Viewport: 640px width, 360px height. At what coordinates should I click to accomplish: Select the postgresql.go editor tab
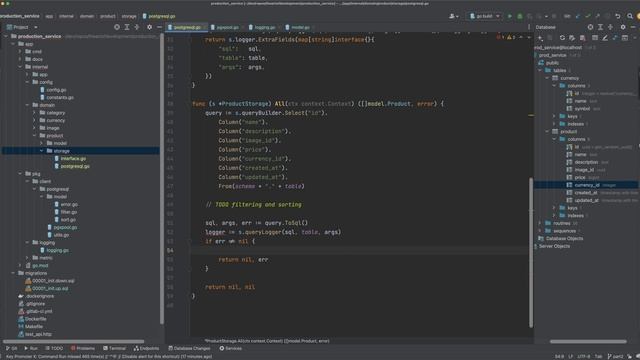click(187, 27)
